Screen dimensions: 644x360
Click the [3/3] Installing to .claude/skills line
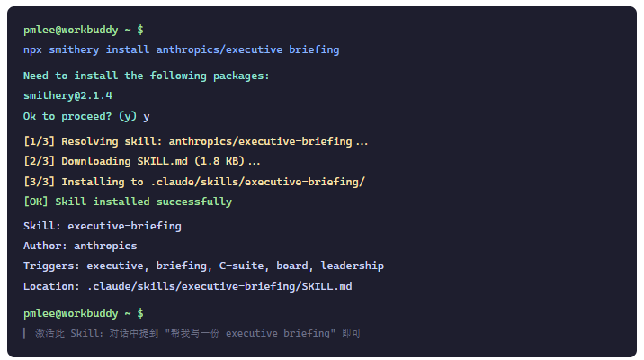tap(194, 182)
